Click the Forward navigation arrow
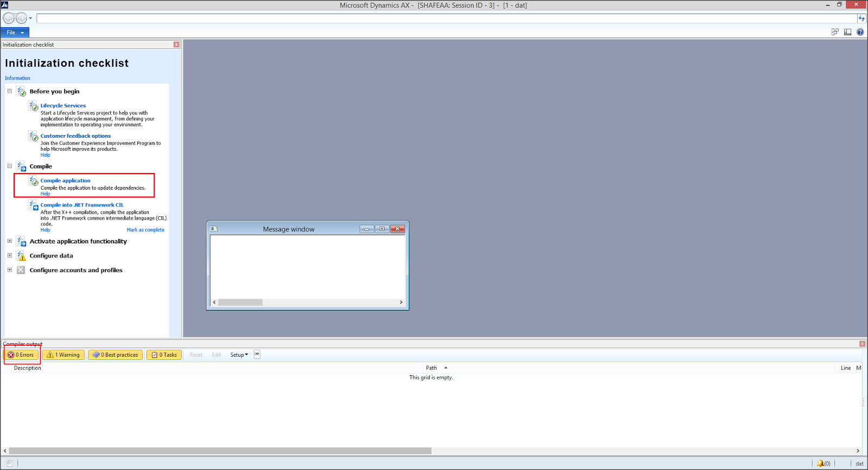 click(21, 18)
